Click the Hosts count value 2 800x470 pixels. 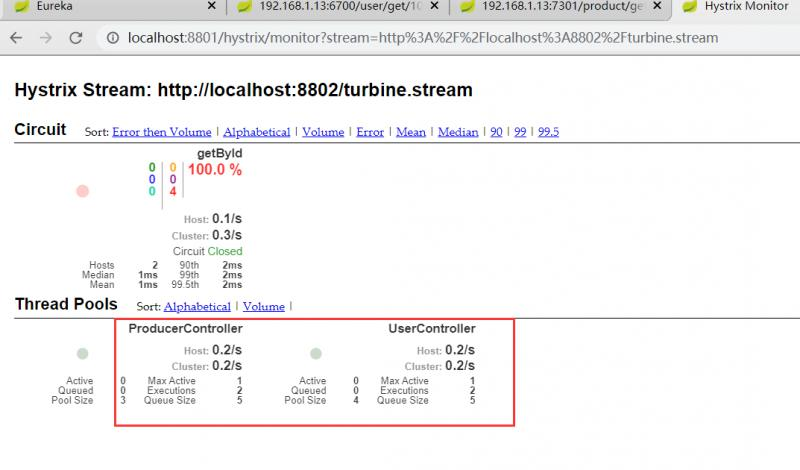155,265
